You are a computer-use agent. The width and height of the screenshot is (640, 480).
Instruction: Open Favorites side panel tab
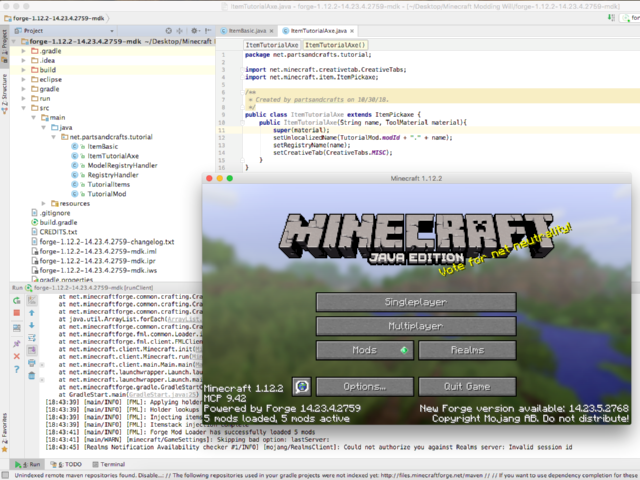[4, 433]
